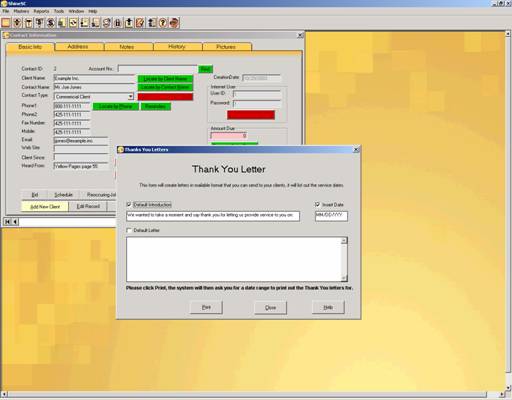
Task: Open the Contact Type dropdown
Action: coord(131,96)
